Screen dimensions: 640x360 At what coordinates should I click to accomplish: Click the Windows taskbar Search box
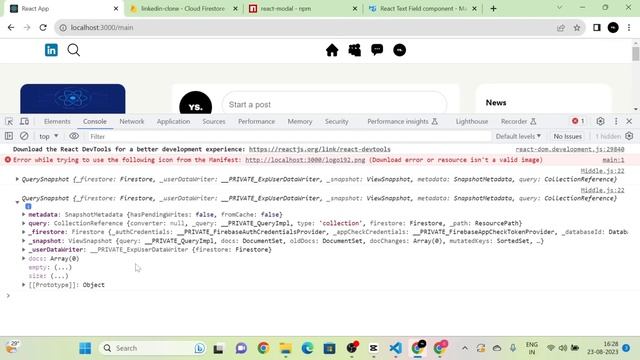pos(152,348)
